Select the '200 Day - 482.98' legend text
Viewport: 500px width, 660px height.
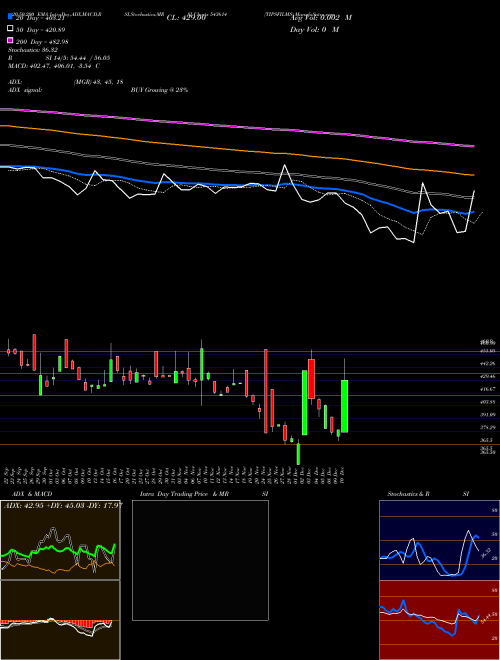[x=42, y=42]
